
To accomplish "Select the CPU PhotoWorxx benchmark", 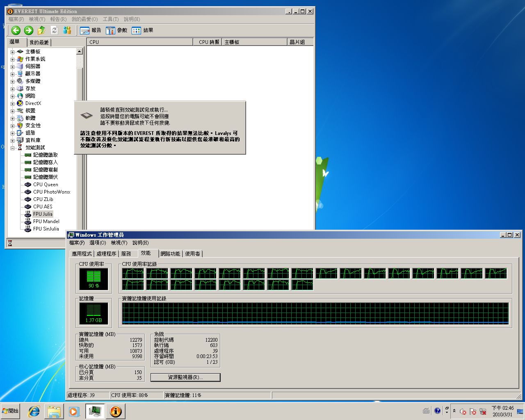I will 52,192.
